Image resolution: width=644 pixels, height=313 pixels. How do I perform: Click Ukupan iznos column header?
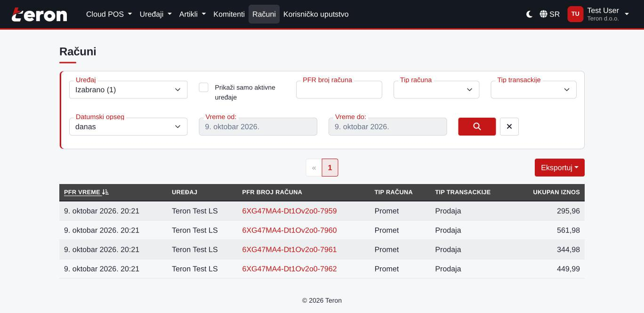[x=556, y=192]
